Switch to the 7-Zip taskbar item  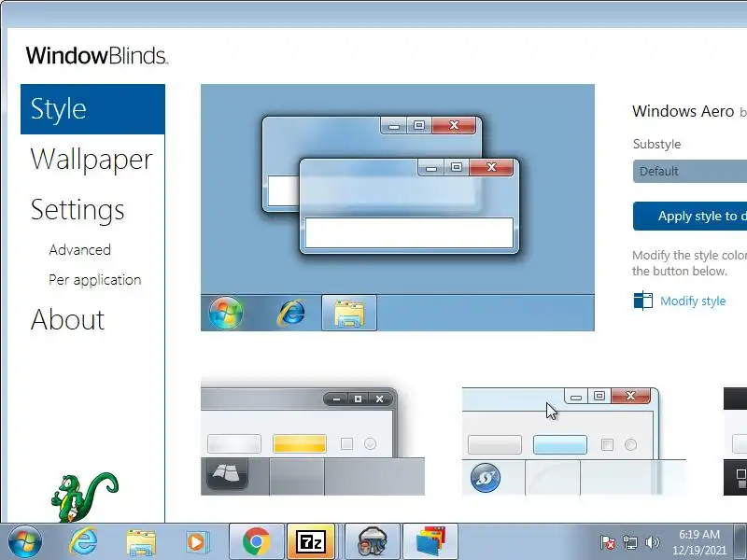[x=310, y=542]
